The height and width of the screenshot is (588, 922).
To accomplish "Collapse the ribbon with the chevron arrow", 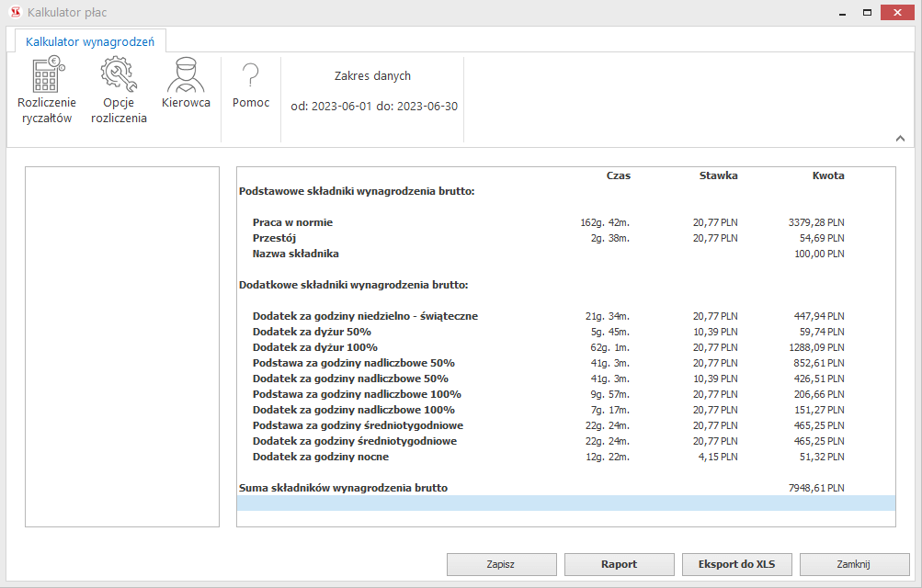I will tap(900, 136).
